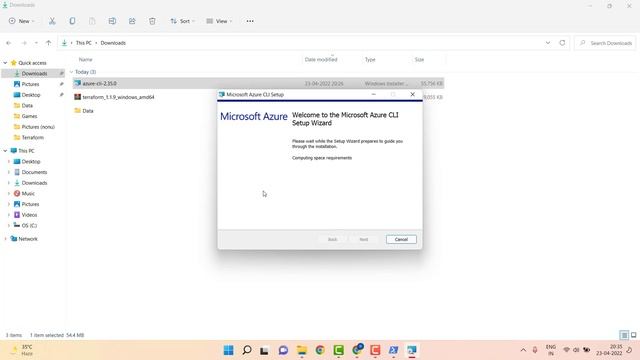Open the View dropdown
The width and height of the screenshot is (640, 360).
tap(219, 21)
